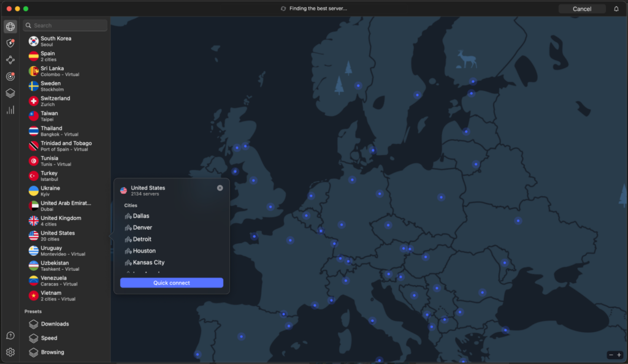
Task: Click the Taiwan flag icon
Action: coord(34,116)
